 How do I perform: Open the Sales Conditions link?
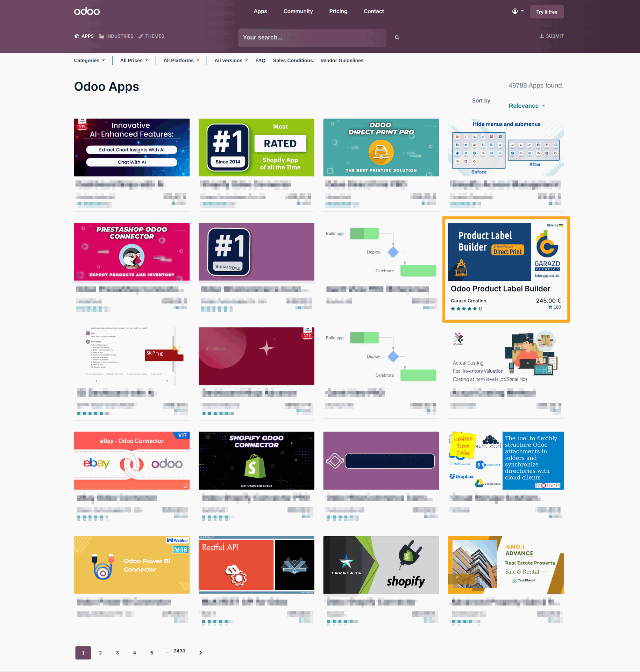pos(293,61)
